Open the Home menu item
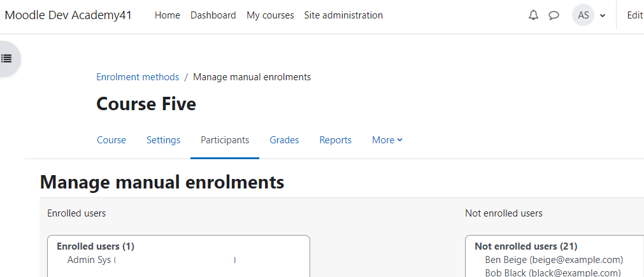The height and width of the screenshot is (277, 644). (x=167, y=15)
